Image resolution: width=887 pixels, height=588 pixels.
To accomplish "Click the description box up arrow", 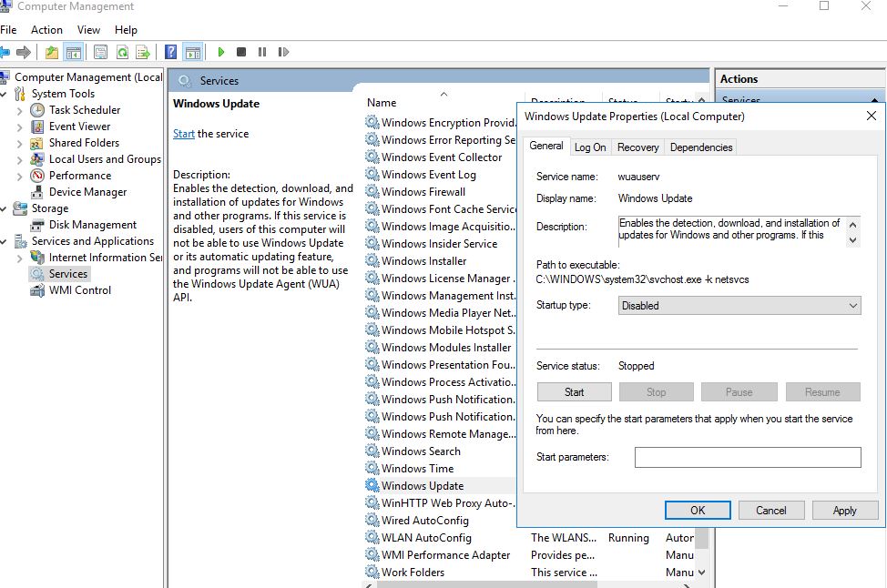I will pyautogui.click(x=853, y=225).
